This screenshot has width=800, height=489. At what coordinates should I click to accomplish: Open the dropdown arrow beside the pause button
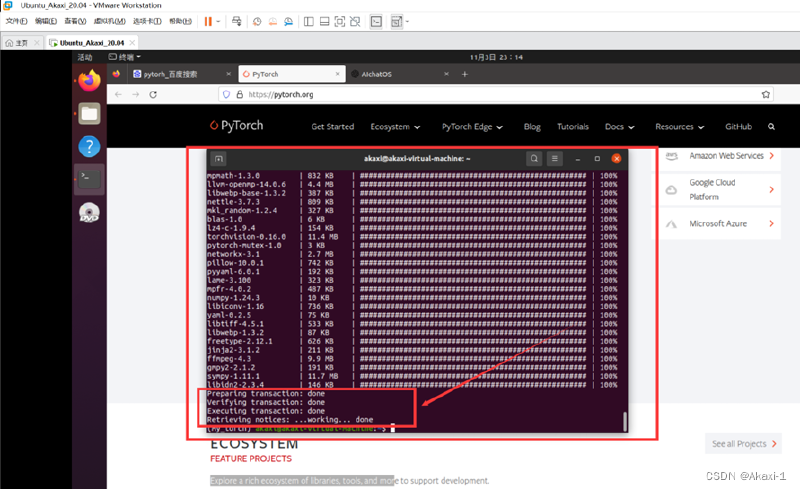[x=218, y=21]
